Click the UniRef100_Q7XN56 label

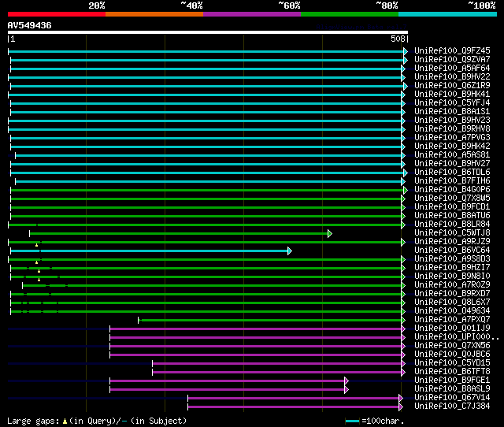pos(452,346)
